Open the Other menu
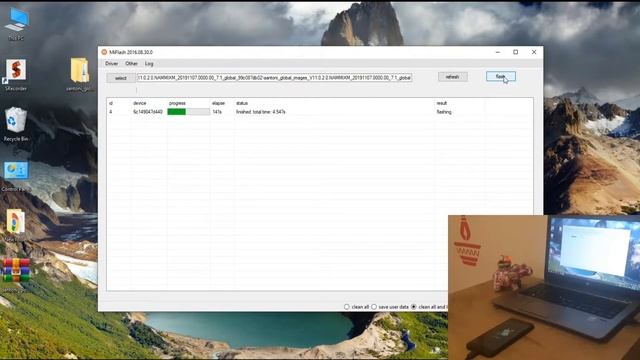The width and height of the screenshot is (640, 360). pyautogui.click(x=131, y=64)
